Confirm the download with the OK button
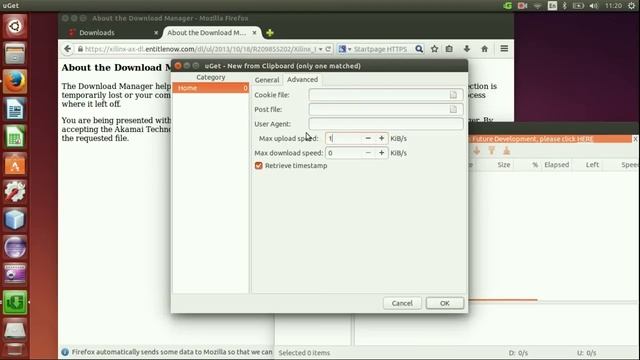This screenshot has height=360, width=640. (x=444, y=303)
